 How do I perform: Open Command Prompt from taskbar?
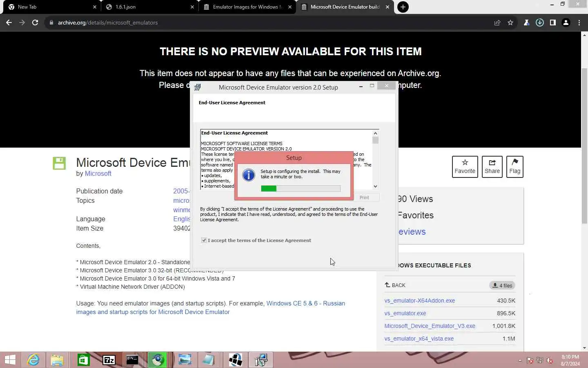(x=132, y=360)
